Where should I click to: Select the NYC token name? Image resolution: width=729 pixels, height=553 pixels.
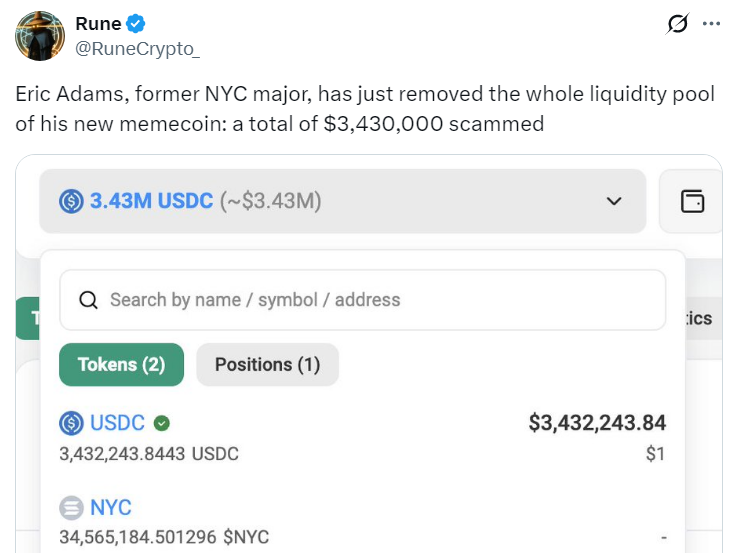(x=110, y=508)
